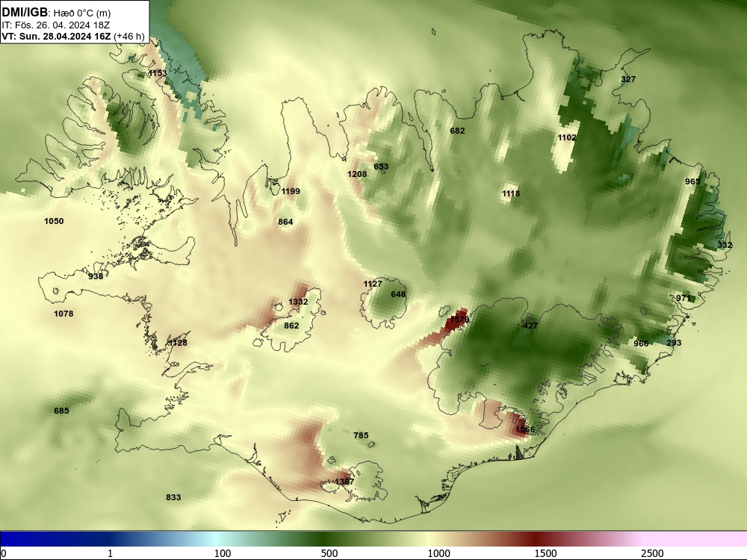
Task: Click the 864 height label
Action: [x=285, y=222]
